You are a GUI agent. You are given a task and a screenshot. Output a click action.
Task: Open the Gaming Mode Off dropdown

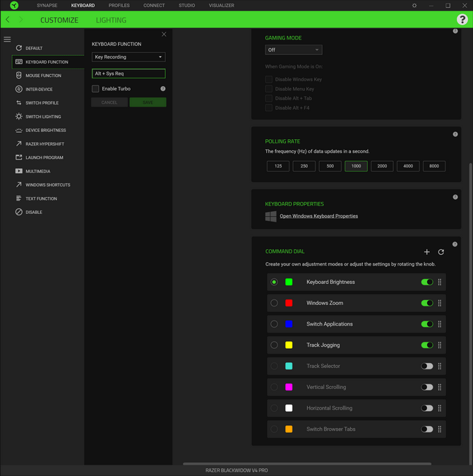pos(294,49)
